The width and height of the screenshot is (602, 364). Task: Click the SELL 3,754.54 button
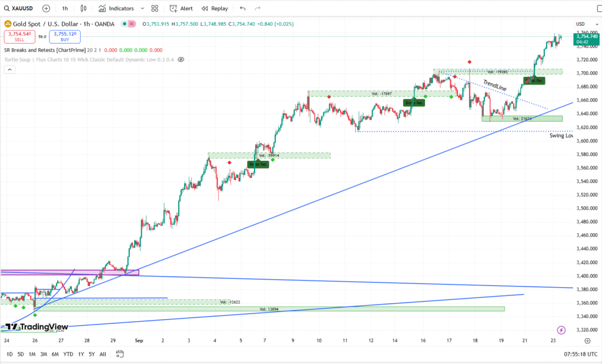pyautogui.click(x=19, y=36)
